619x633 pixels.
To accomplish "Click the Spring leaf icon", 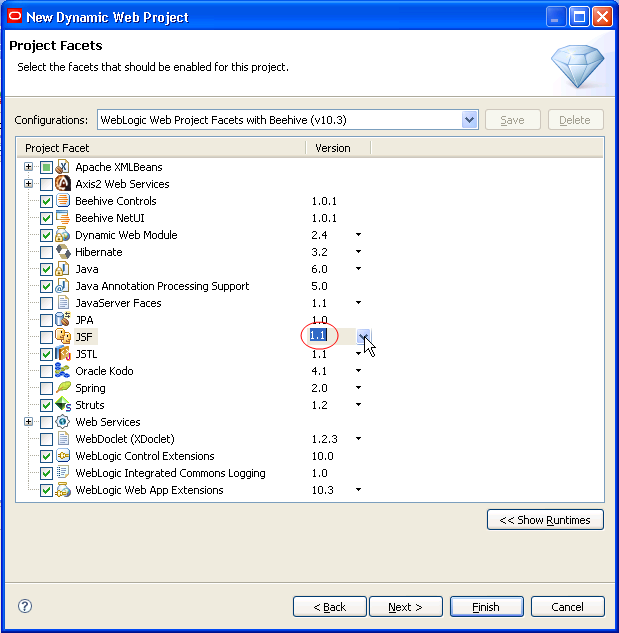I will (x=63, y=388).
